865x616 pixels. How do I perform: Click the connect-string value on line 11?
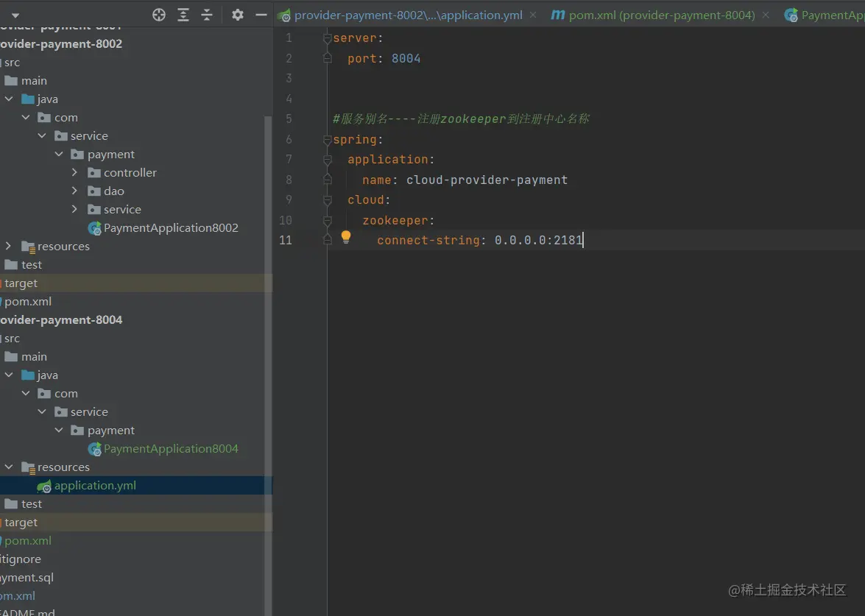(x=538, y=240)
